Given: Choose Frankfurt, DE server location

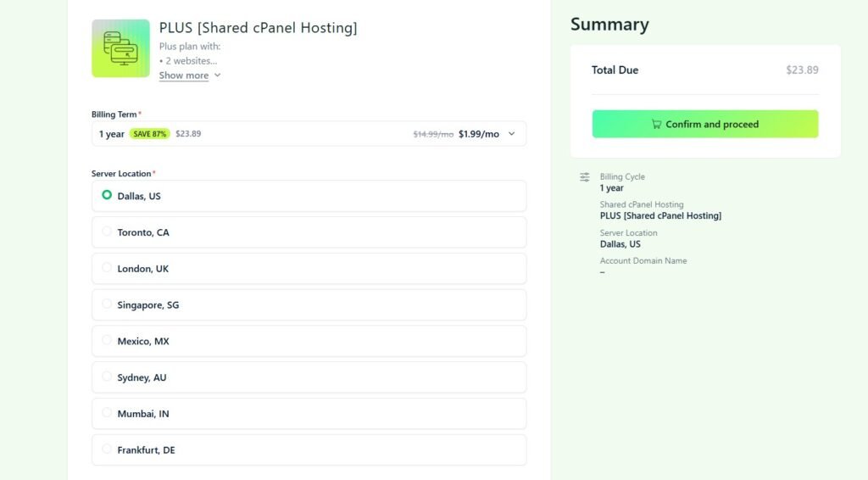Looking at the screenshot, I should (107, 449).
